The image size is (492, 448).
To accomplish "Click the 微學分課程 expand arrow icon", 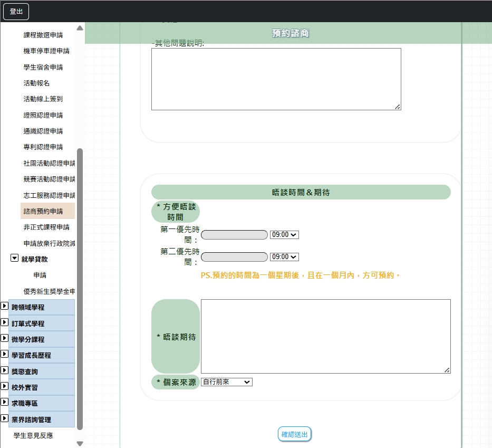I will click(4, 339).
